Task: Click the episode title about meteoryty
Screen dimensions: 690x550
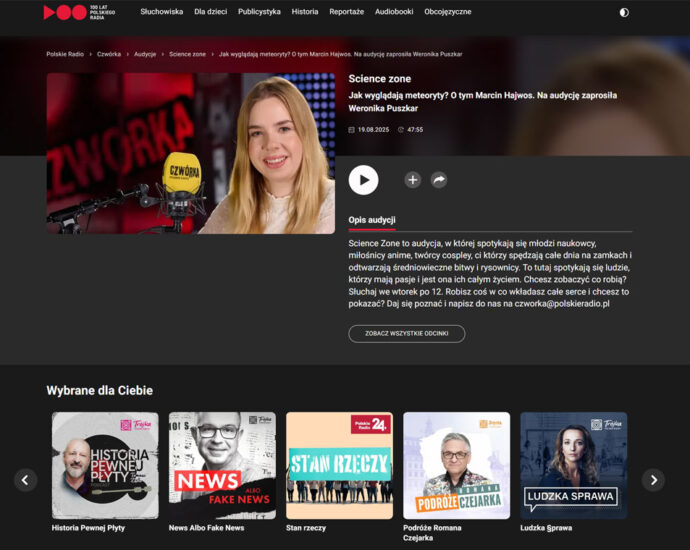Action: 483,102
